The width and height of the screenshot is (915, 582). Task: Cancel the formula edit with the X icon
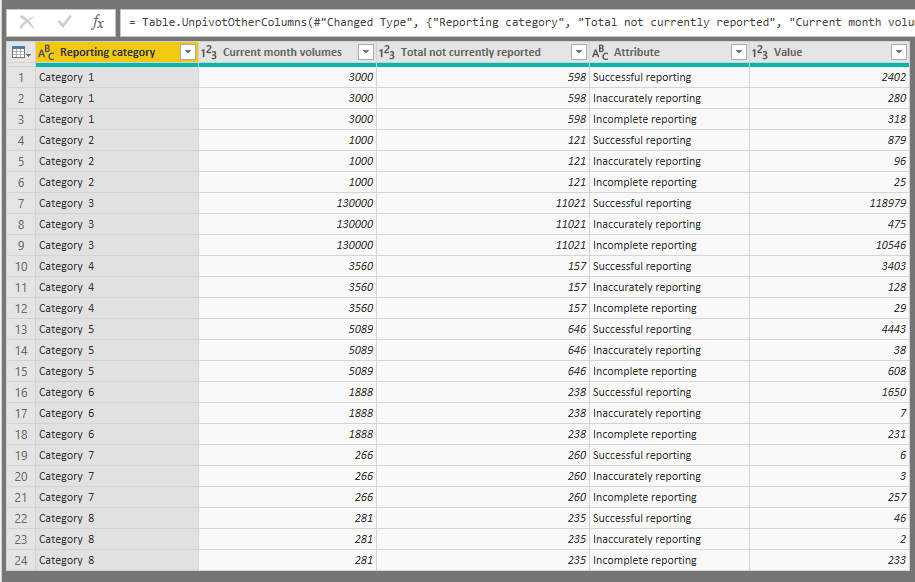coord(27,22)
